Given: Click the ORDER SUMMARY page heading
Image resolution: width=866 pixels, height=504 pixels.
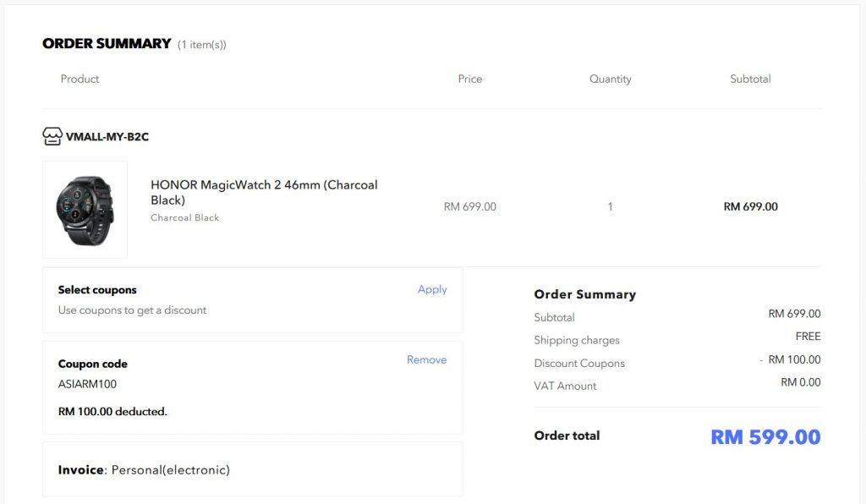Looking at the screenshot, I should tap(107, 44).
